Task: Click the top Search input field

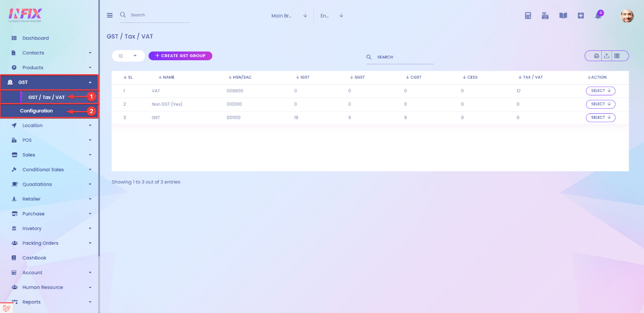Action: tap(155, 15)
